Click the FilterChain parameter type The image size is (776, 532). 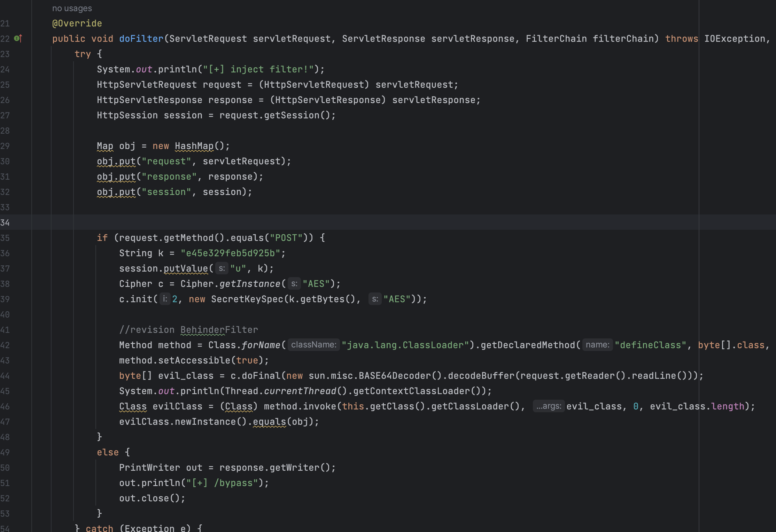tap(556, 39)
